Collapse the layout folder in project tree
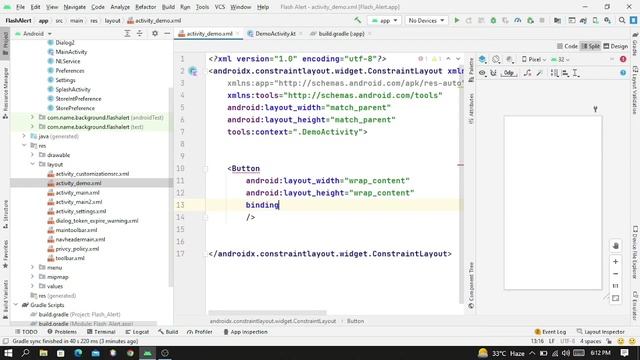 [32, 164]
